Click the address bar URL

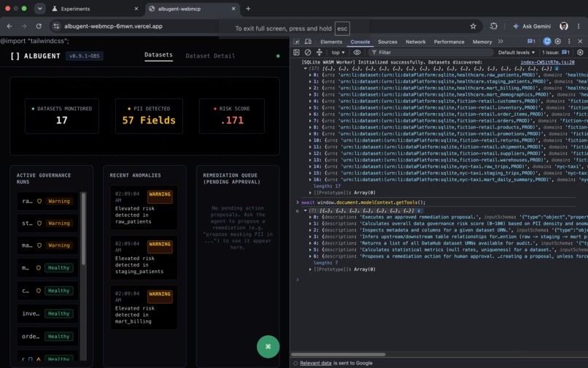click(113, 26)
